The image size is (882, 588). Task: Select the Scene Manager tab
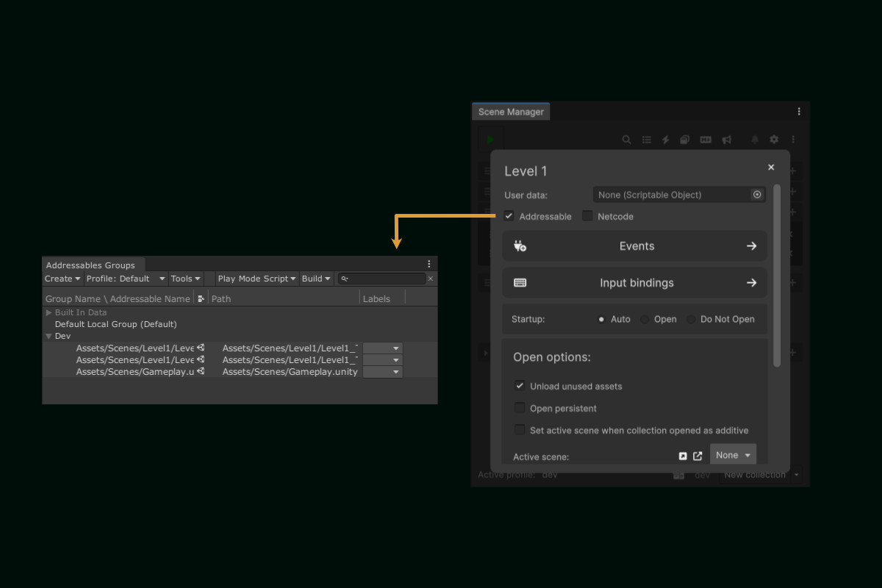(x=511, y=112)
